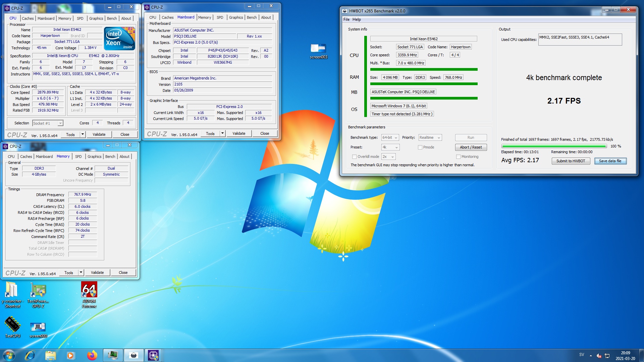This screenshot has width=644, height=362.
Task: Select the HWBOT x265 taskbar button
Action: click(x=133, y=355)
